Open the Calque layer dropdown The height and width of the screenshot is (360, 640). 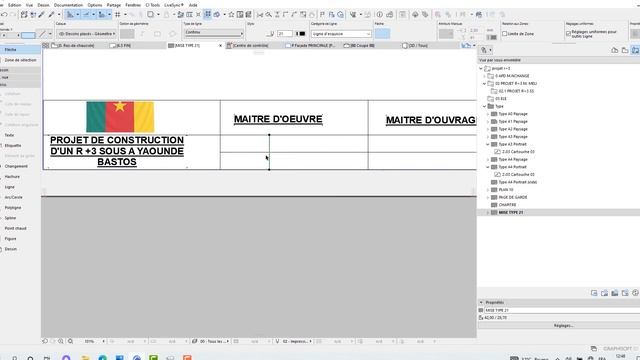coord(87,34)
